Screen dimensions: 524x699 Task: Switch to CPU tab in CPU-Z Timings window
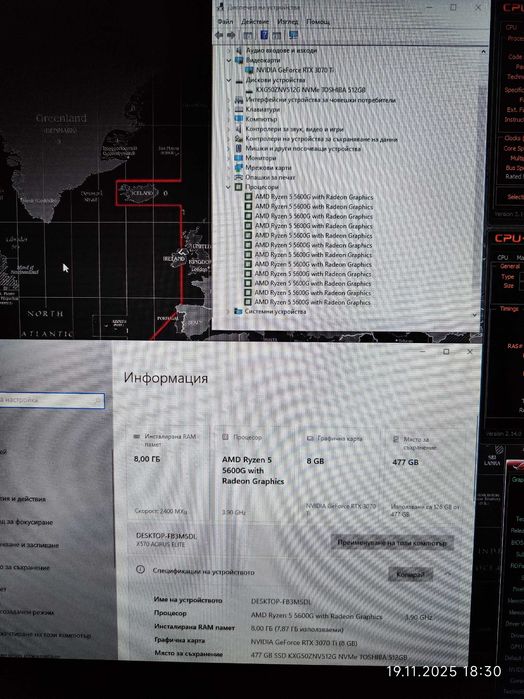click(503, 258)
